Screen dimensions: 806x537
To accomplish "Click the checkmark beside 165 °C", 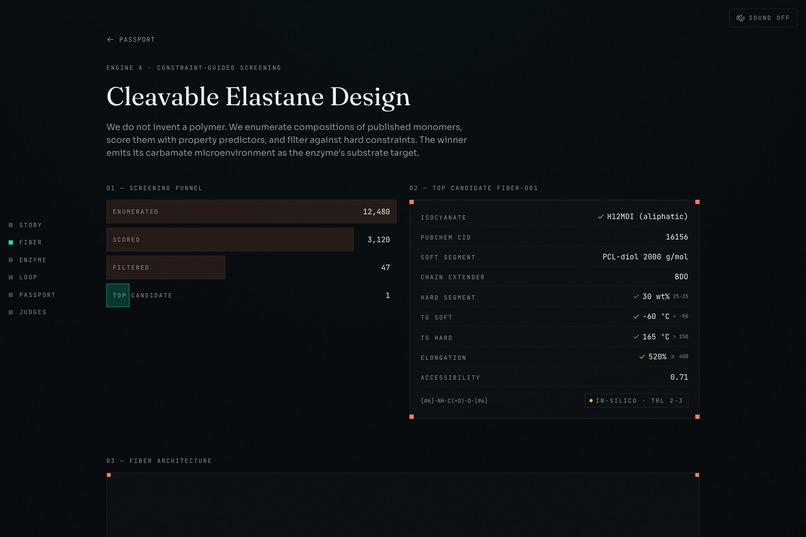I will pos(636,337).
